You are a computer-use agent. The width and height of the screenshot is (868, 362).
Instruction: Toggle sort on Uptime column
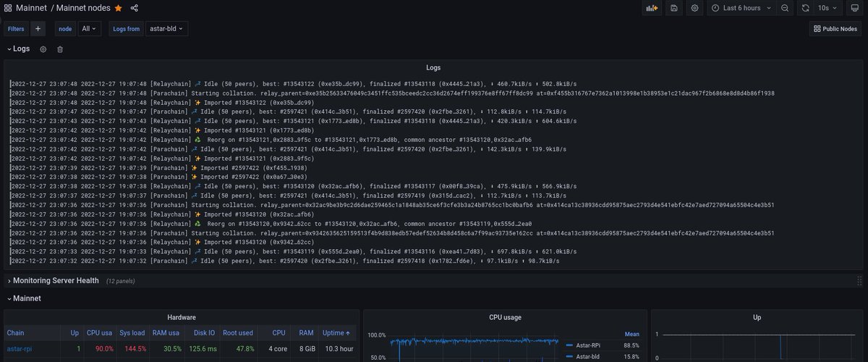pyautogui.click(x=337, y=333)
